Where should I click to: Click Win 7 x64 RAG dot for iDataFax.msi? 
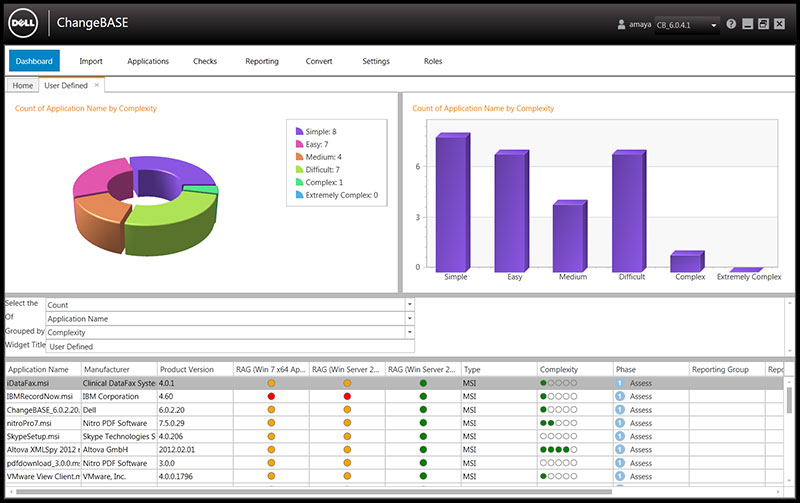pyautogui.click(x=271, y=383)
